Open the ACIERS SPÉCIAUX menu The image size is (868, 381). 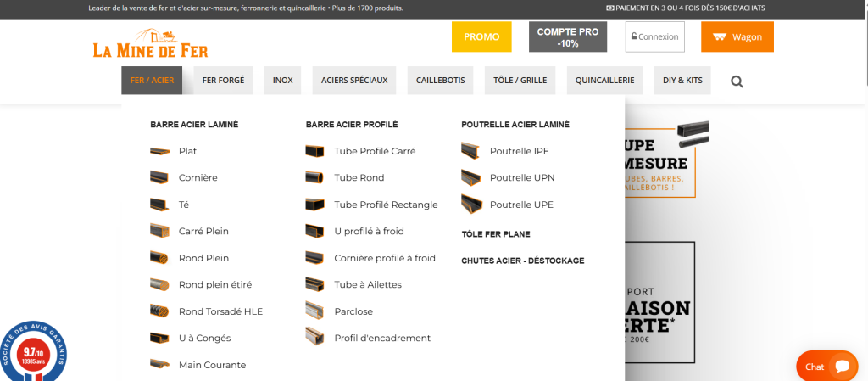[x=354, y=81]
